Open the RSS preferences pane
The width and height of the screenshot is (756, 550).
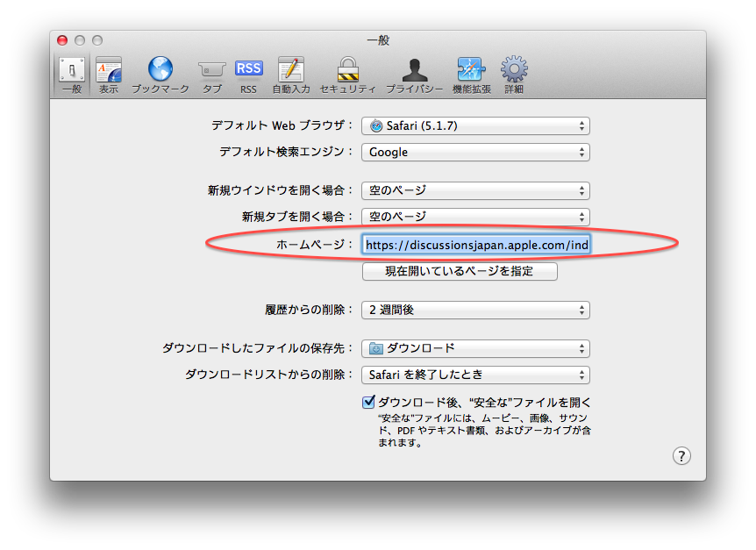coord(248,75)
